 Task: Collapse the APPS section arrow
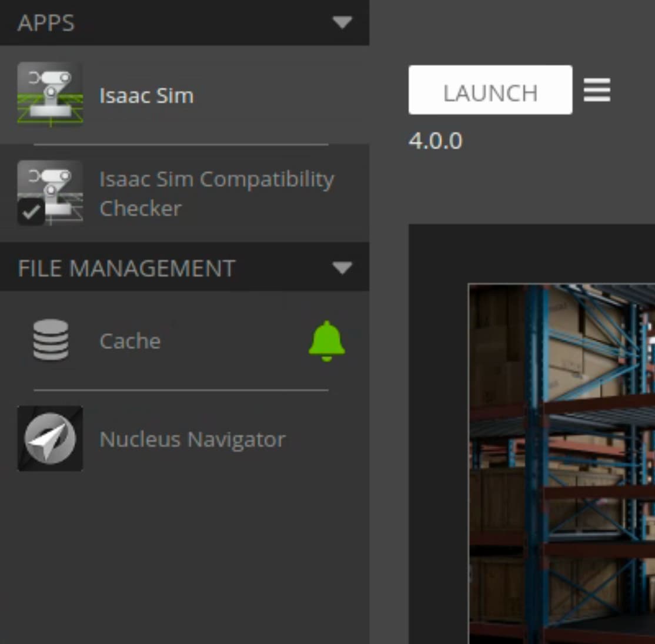[343, 22]
